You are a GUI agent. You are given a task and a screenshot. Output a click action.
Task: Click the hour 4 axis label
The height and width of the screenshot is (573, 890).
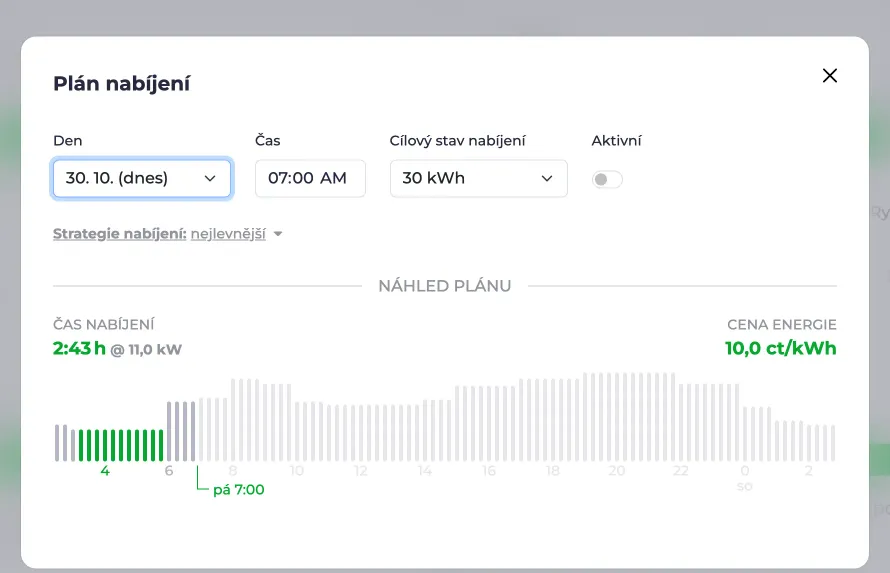tap(105, 471)
